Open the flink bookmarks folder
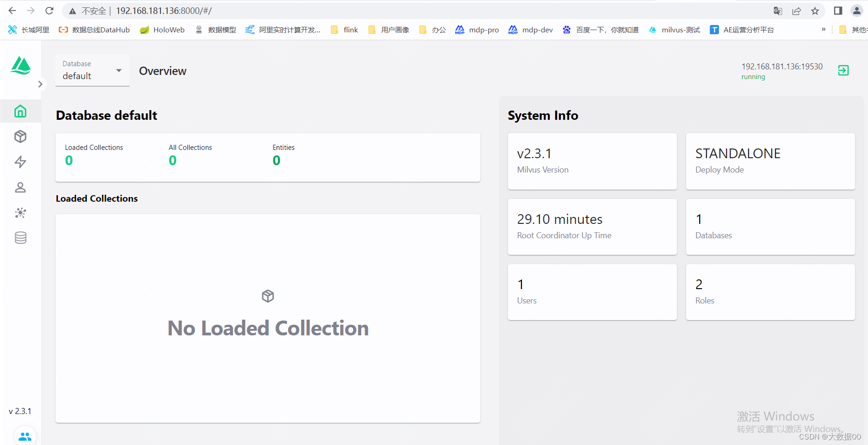 pyautogui.click(x=344, y=30)
